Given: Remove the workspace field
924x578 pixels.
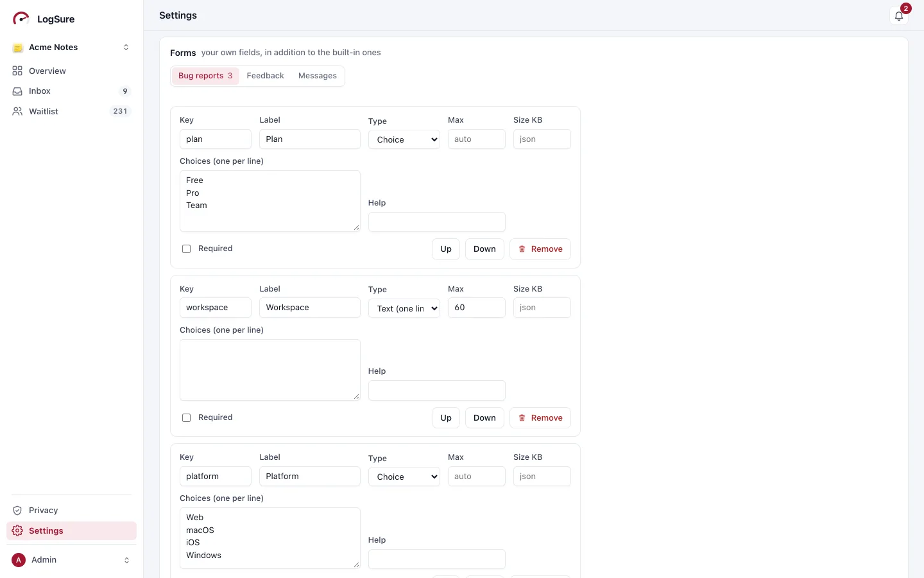Looking at the screenshot, I should click(x=540, y=418).
